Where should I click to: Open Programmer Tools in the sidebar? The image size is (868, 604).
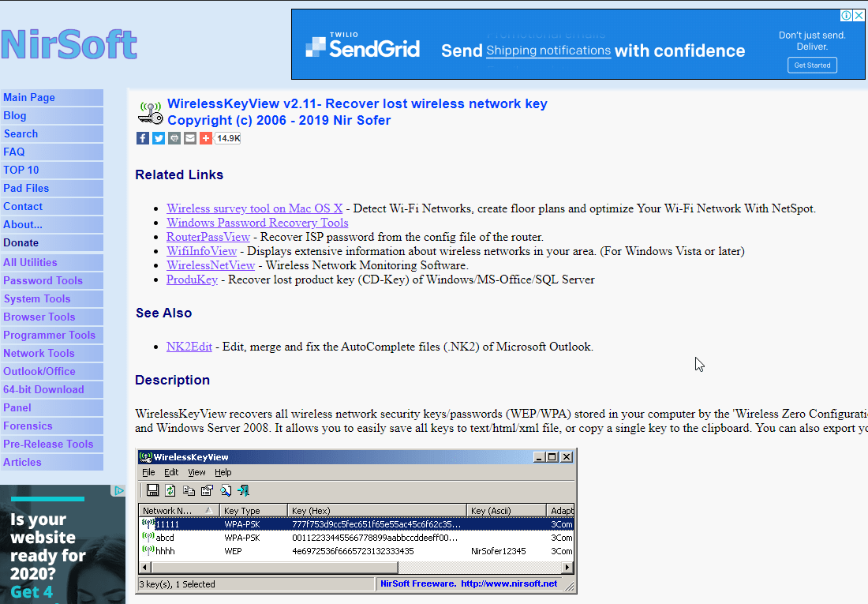tap(52, 336)
